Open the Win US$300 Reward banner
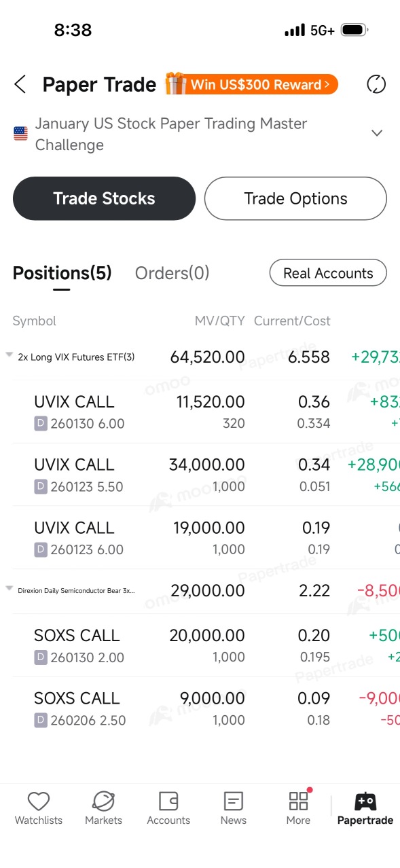This screenshot has height=868, width=400. click(252, 84)
